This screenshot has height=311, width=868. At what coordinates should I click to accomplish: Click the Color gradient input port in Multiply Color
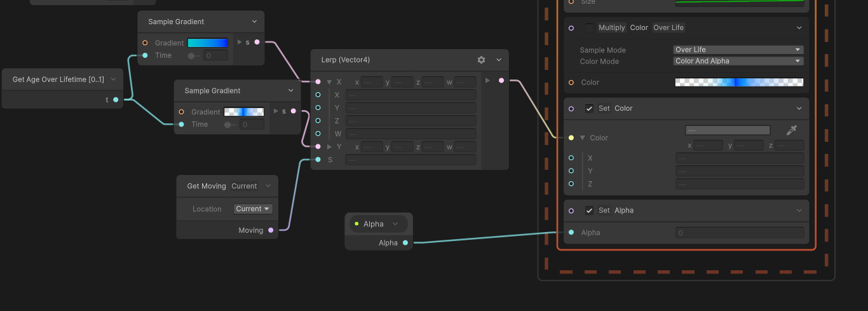pyautogui.click(x=571, y=82)
